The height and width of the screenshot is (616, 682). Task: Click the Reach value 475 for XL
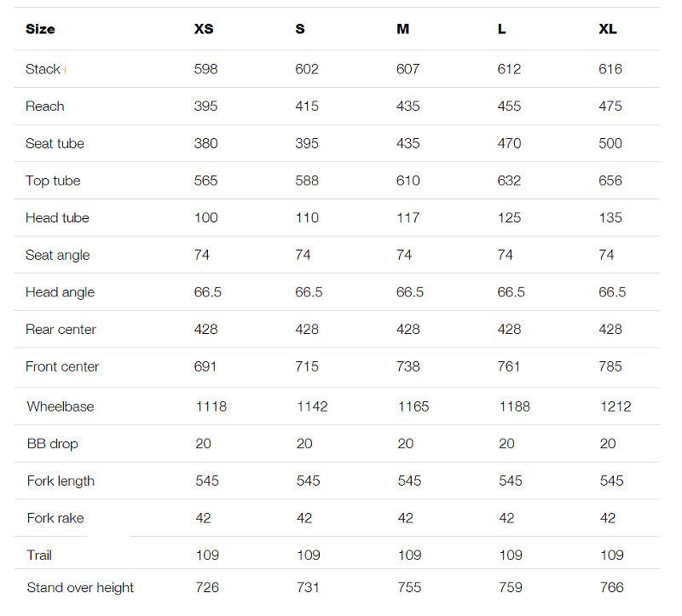[x=610, y=107]
